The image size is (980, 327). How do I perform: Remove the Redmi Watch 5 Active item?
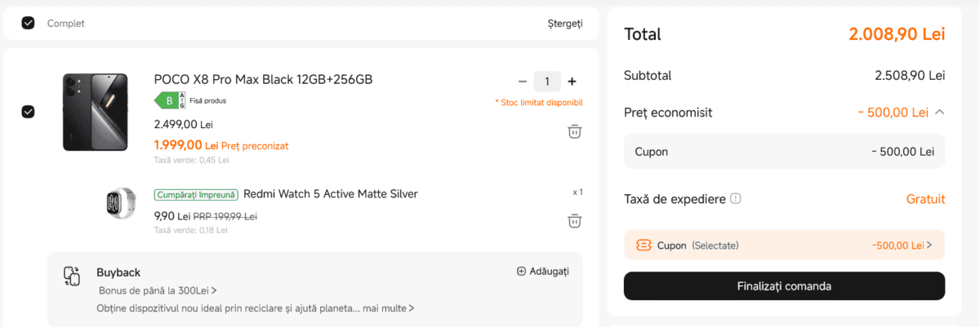574,220
